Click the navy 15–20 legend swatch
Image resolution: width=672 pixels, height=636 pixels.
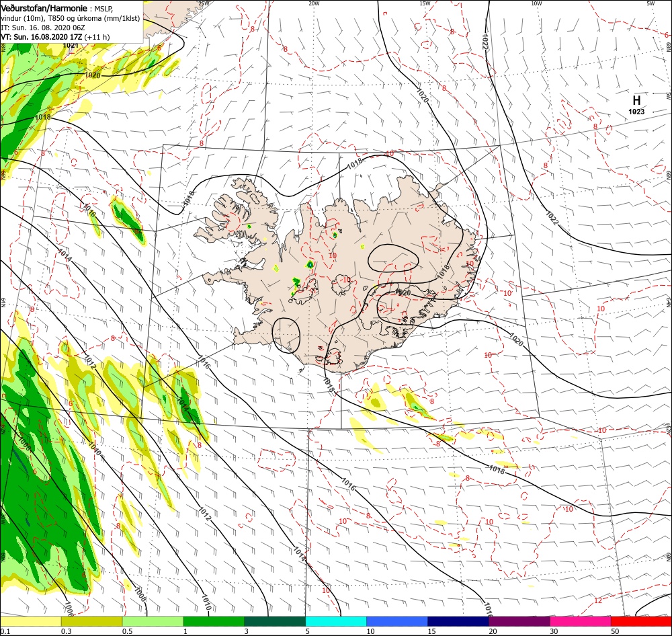pos(458,621)
